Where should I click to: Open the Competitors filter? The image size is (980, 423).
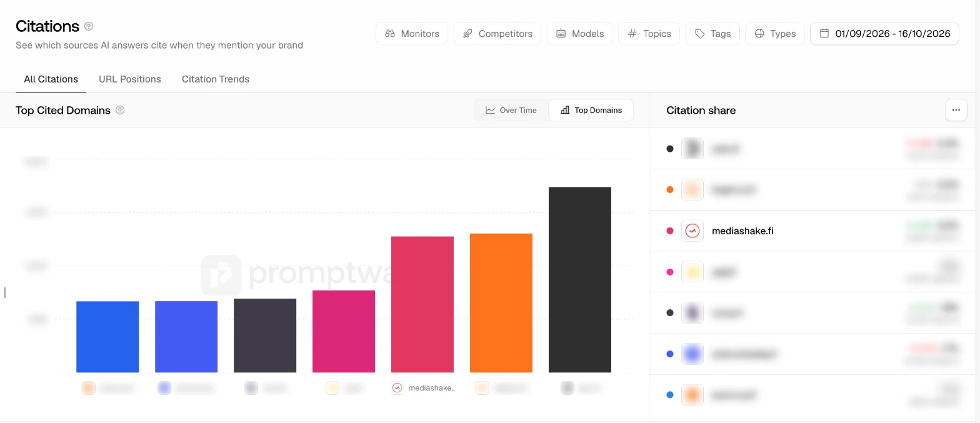[x=497, y=34]
